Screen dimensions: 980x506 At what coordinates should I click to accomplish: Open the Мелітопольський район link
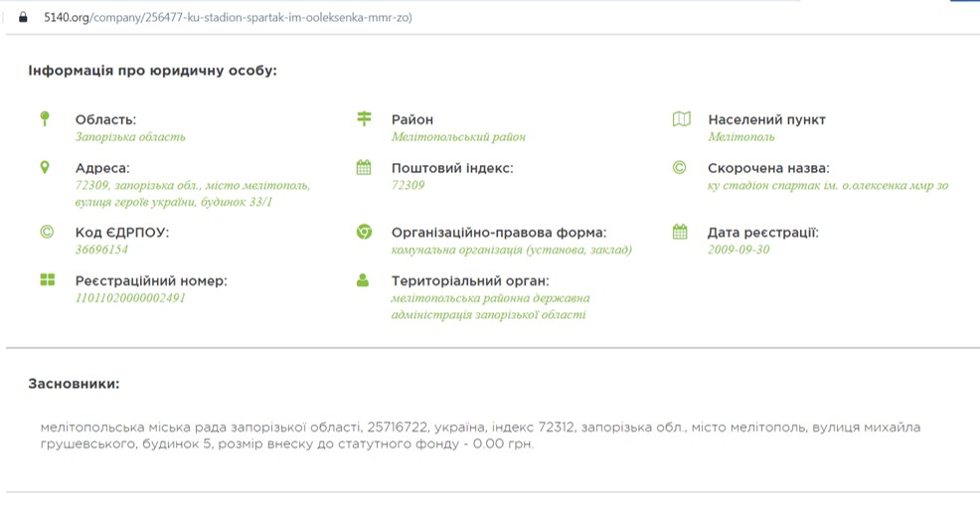(x=458, y=137)
